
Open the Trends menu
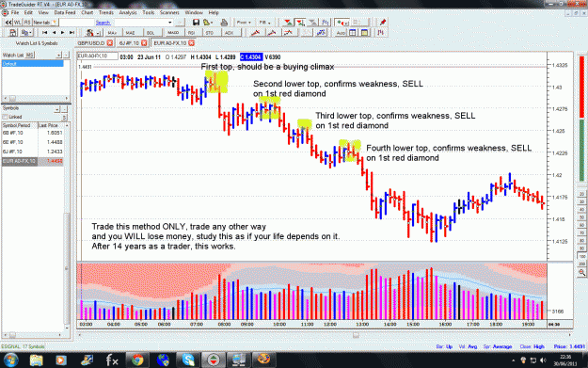point(105,12)
